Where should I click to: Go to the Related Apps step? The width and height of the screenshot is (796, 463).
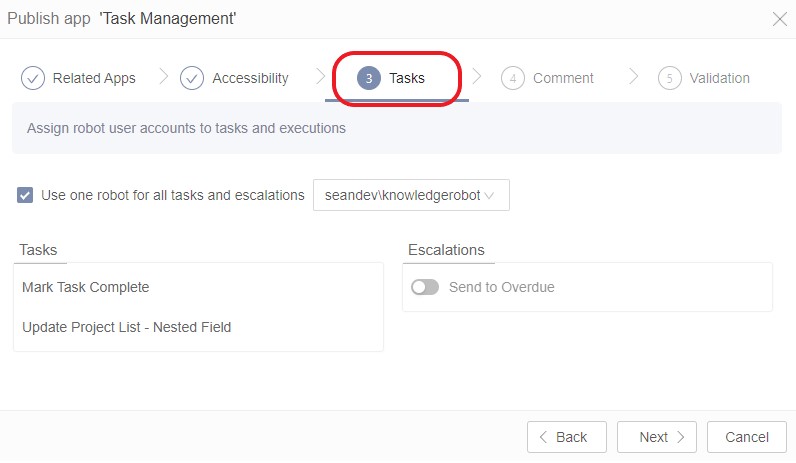(94, 78)
